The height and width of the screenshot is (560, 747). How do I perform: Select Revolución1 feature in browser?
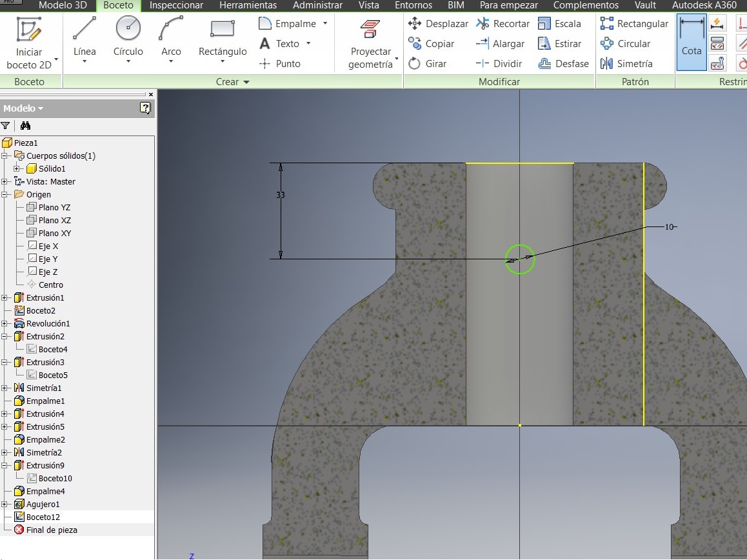pyautogui.click(x=42, y=323)
